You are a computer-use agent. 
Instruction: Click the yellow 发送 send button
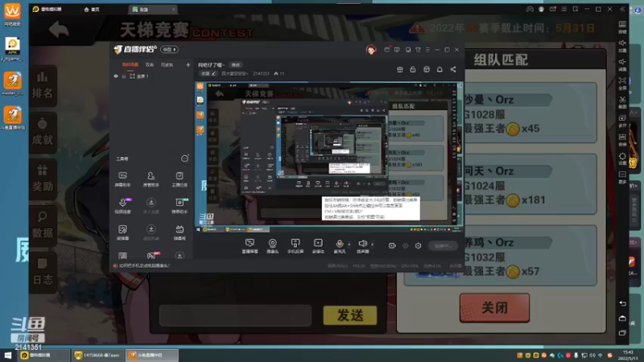[x=350, y=315]
